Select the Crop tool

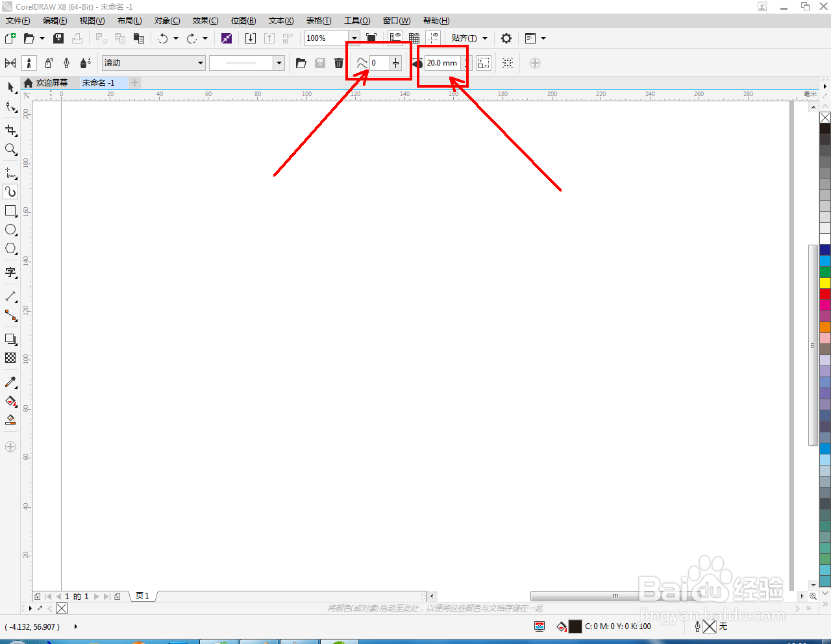click(x=10, y=130)
